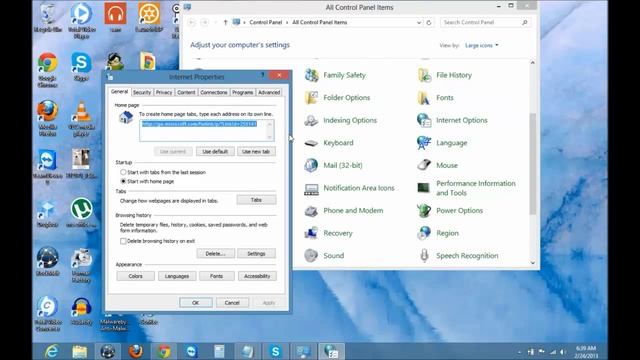Click Use new tab button
The height and width of the screenshot is (360, 640).
click(x=256, y=151)
